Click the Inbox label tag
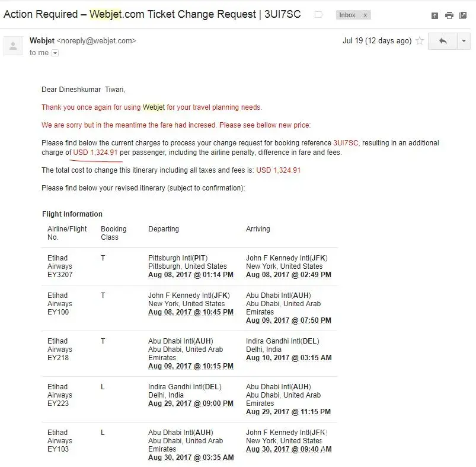 [x=347, y=15]
